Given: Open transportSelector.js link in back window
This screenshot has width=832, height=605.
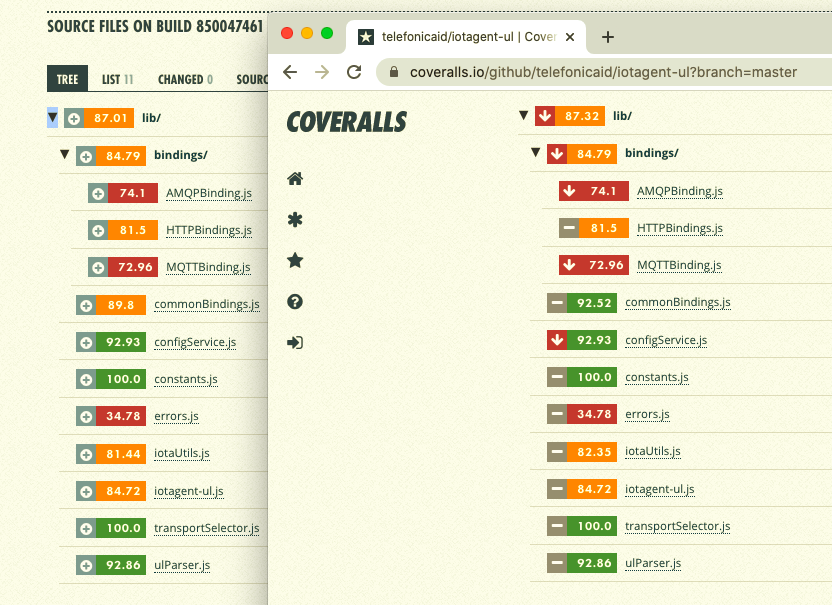Looking at the screenshot, I should tap(206, 528).
